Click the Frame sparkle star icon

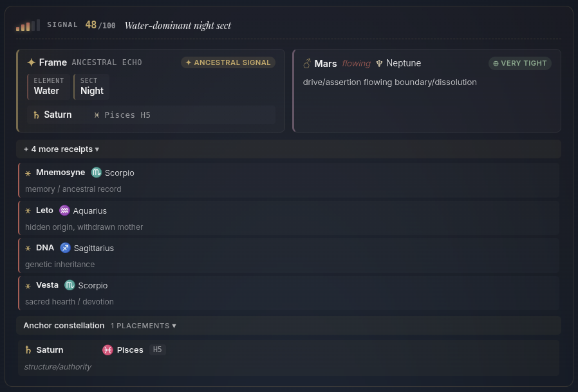pos(32,62)
